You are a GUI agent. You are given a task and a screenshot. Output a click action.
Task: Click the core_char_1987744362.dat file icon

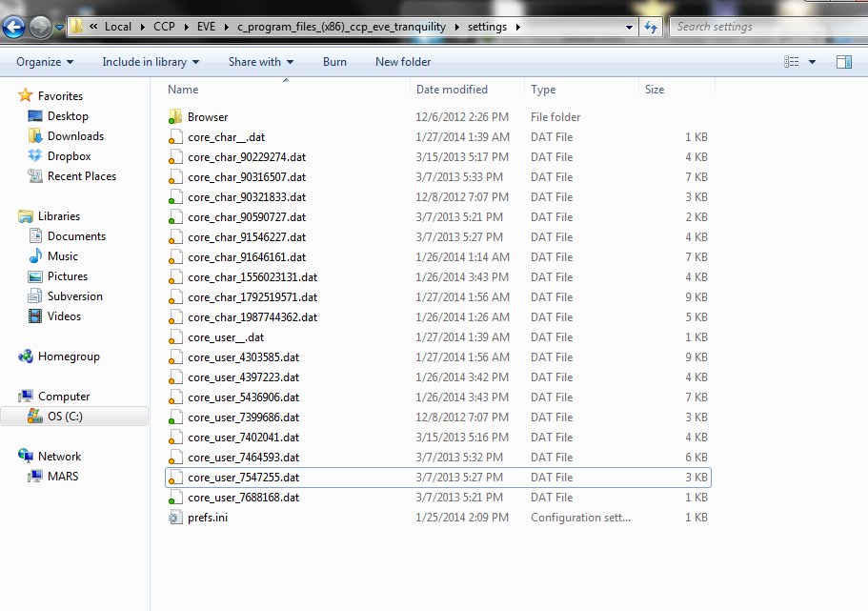[x=175, y=316]
